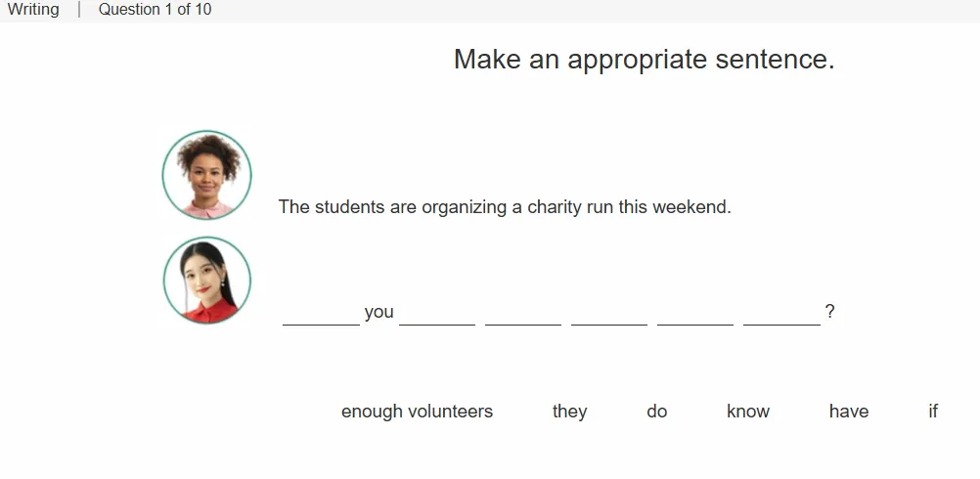The width and height of the screenshot is (980, 479).
Task: Click the 'know' word tile
Action: (x=747, y=411)
